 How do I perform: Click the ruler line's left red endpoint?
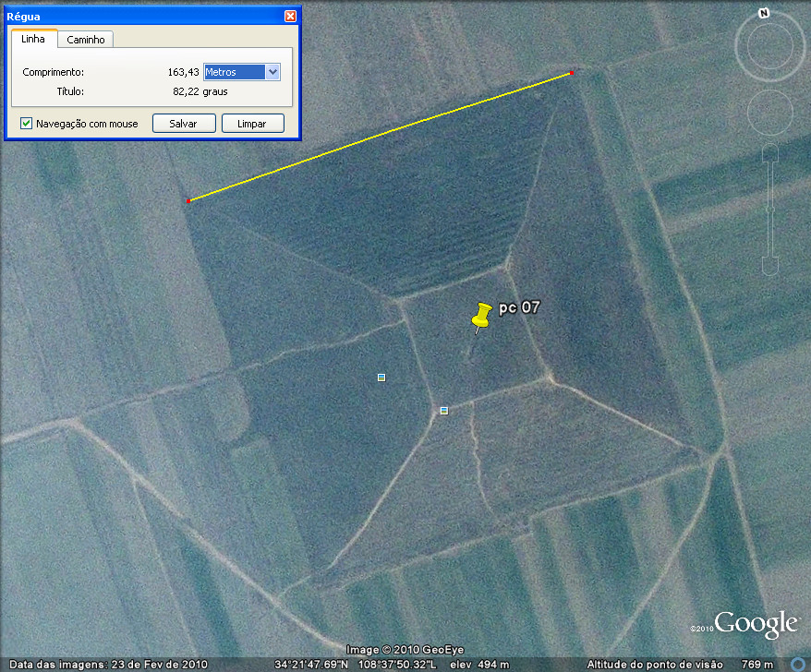(188, 200)
